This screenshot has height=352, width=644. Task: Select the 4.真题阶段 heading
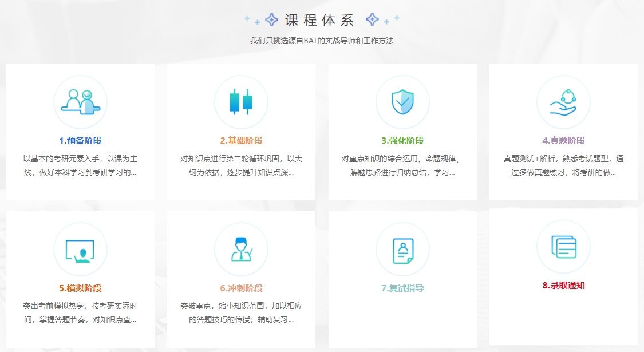tap(563, 141)
